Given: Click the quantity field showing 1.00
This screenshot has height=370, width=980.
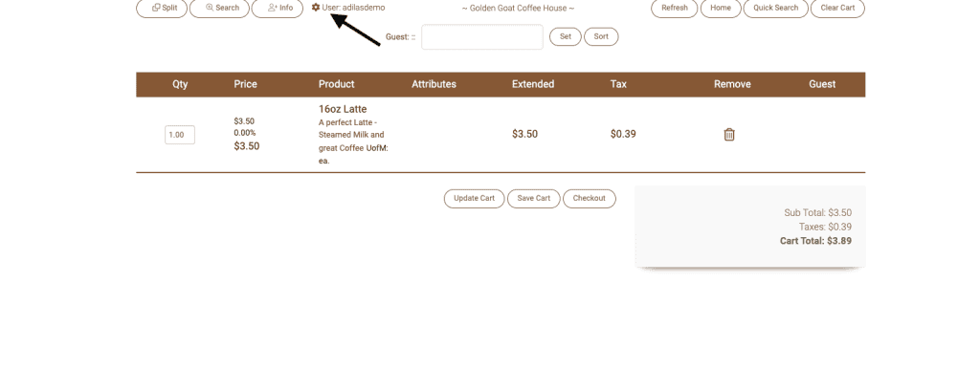Looking at the screenshot, I should point(180,135).
